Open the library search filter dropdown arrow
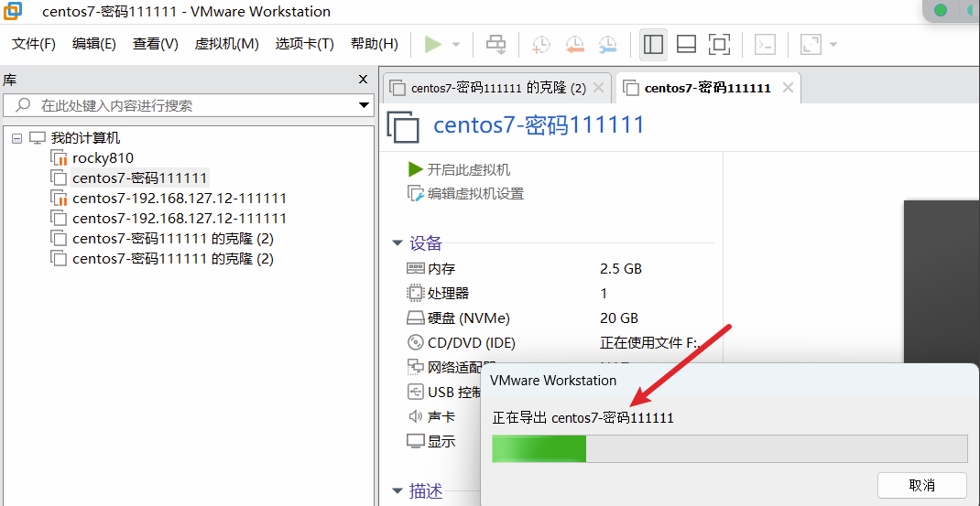 coord(365,105)
